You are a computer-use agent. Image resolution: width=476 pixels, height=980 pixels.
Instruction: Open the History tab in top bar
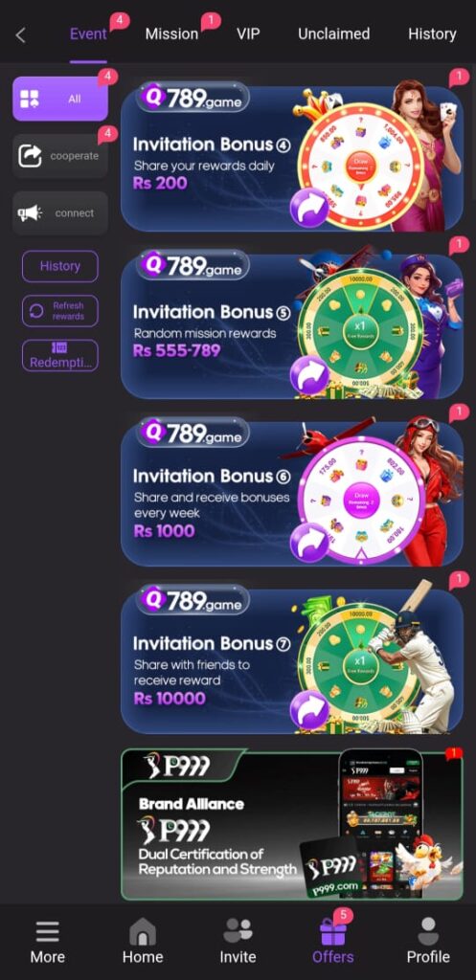[x=432, y=33]
